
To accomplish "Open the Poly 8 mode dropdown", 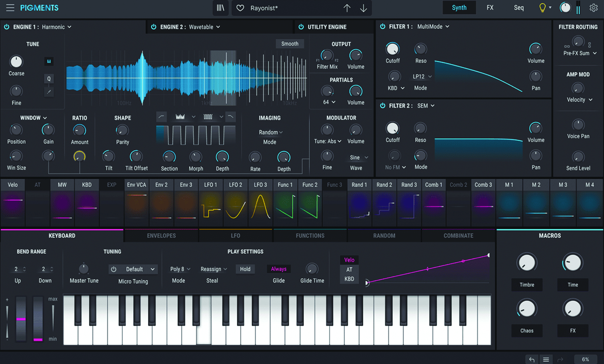I will [180, 269].
